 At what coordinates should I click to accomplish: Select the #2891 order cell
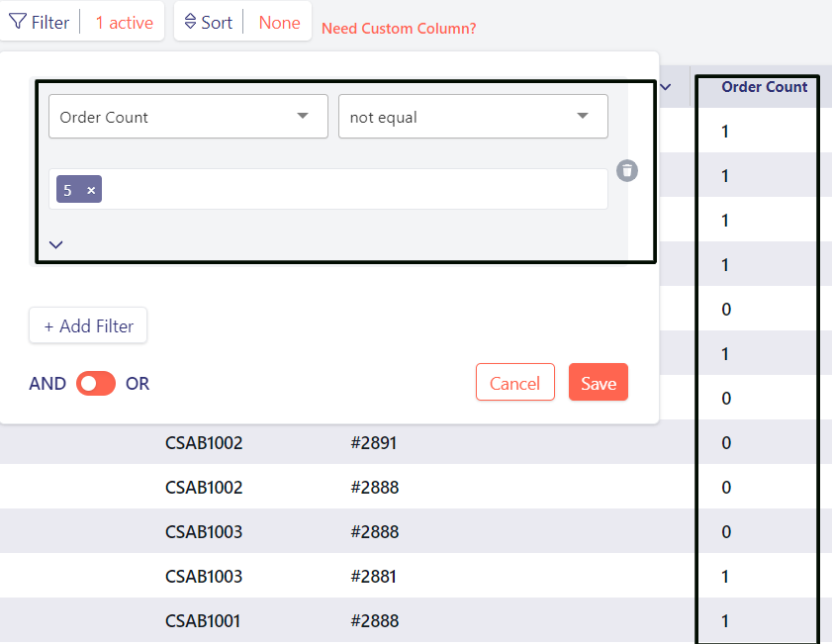tap(373, 443)
